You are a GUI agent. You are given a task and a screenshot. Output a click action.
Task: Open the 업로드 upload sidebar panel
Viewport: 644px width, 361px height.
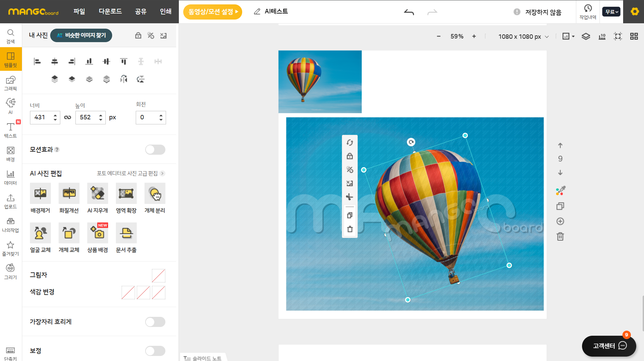(x=11, y=201)
